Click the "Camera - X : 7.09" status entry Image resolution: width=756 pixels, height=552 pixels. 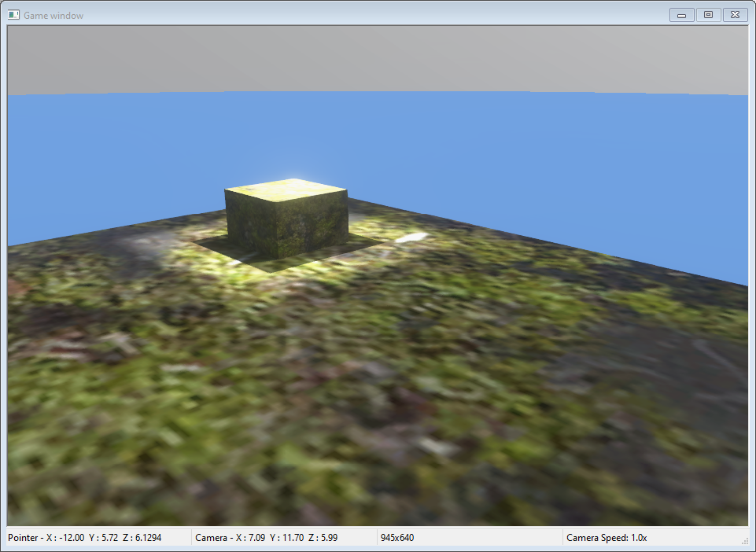[x=266, y=538]
